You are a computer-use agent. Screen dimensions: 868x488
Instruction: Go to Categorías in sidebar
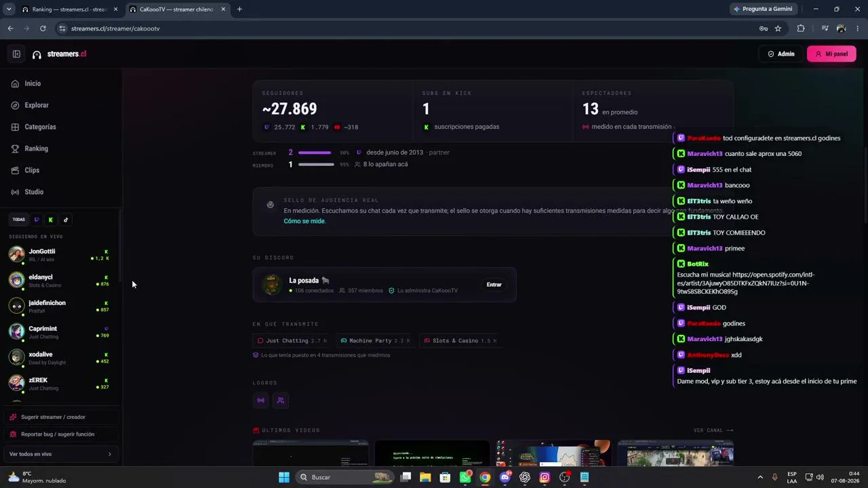pyautogui.click(x=41, y=127)
